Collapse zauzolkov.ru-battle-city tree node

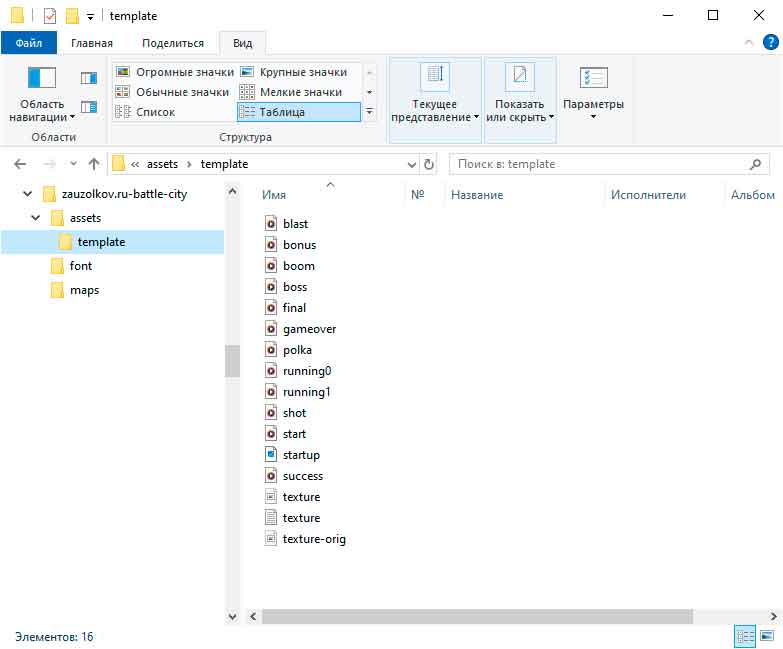click(27, 194)
